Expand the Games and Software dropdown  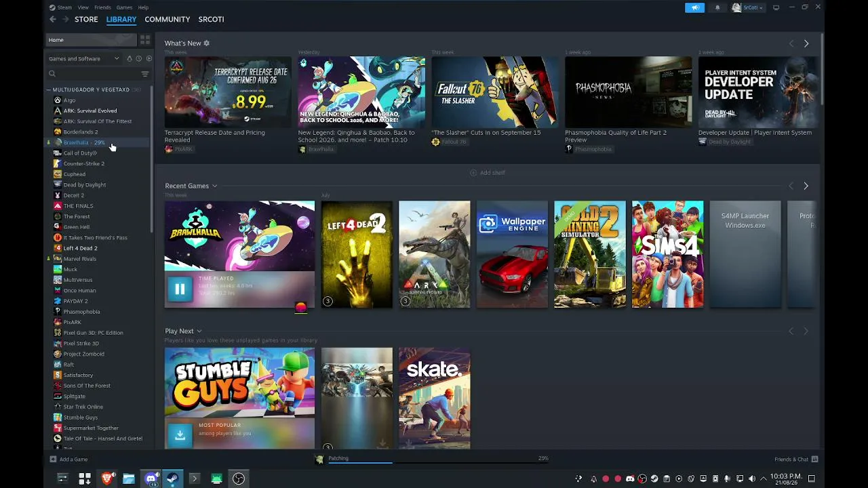click(x=84, y=58)
